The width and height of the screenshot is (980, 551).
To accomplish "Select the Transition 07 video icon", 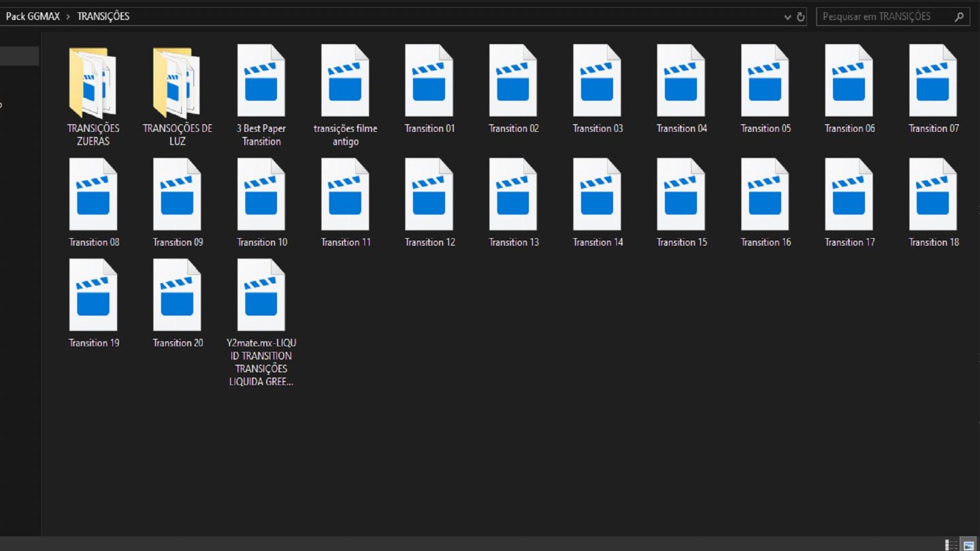I will pyautogui.click(x=934, y=81).
